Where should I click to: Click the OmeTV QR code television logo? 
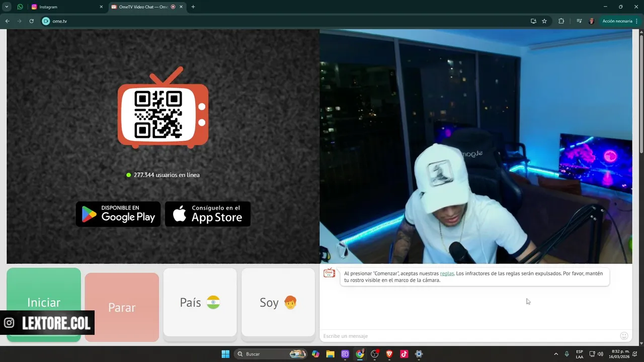click(x=163, y=108)
